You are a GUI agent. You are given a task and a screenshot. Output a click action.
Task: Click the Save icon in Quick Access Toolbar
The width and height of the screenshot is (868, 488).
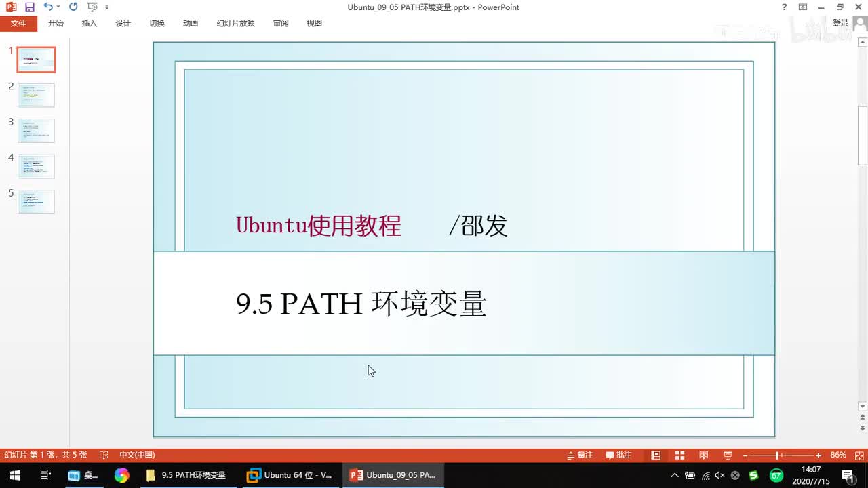point(29,7)
